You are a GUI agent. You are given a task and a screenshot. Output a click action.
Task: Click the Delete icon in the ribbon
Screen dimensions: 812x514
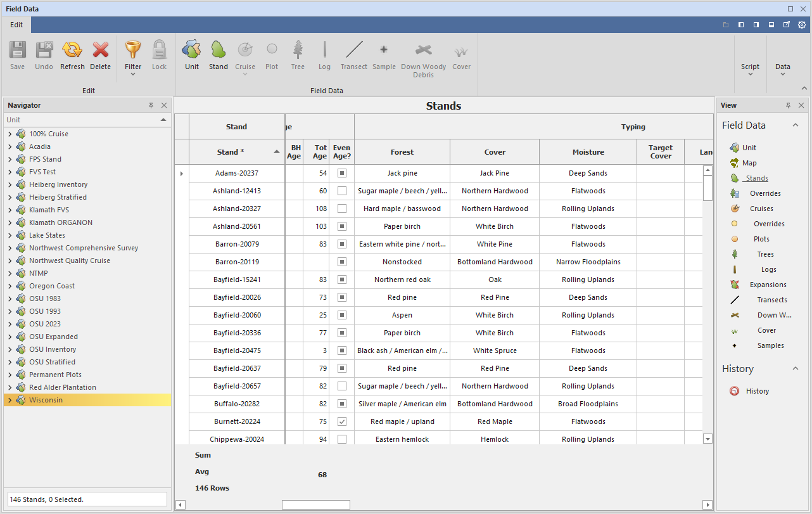tap(100, 50)
